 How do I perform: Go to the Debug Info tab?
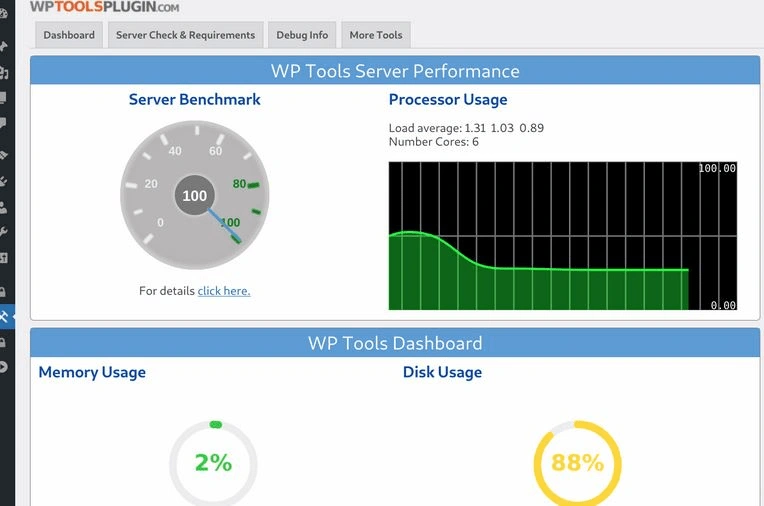[x=302, y=35]
